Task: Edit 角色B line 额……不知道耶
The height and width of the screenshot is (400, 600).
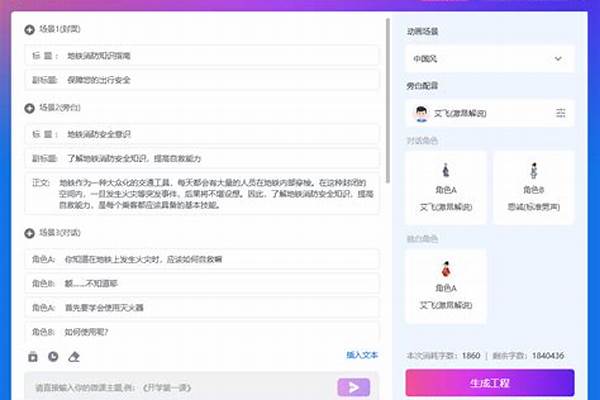Action: 202,283
